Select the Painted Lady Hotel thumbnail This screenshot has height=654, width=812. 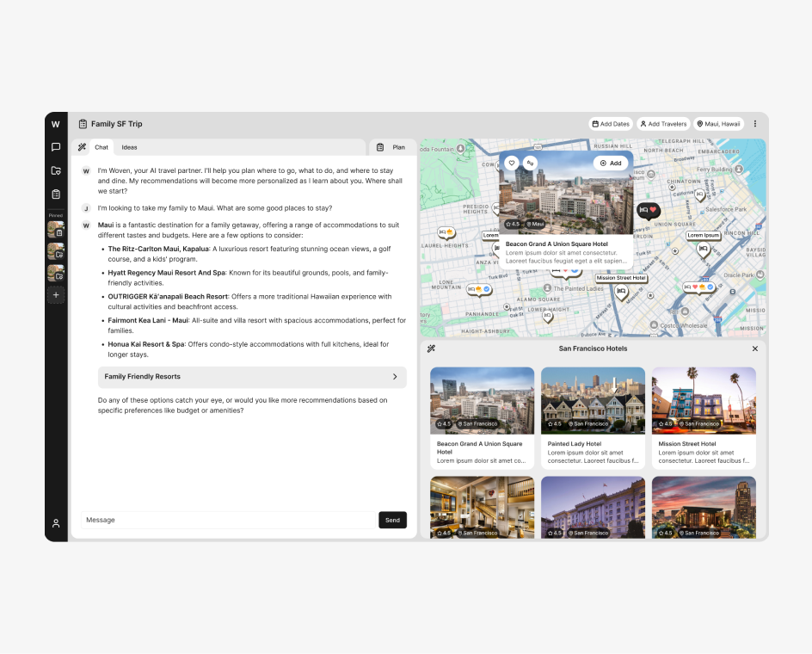[593, 399]
